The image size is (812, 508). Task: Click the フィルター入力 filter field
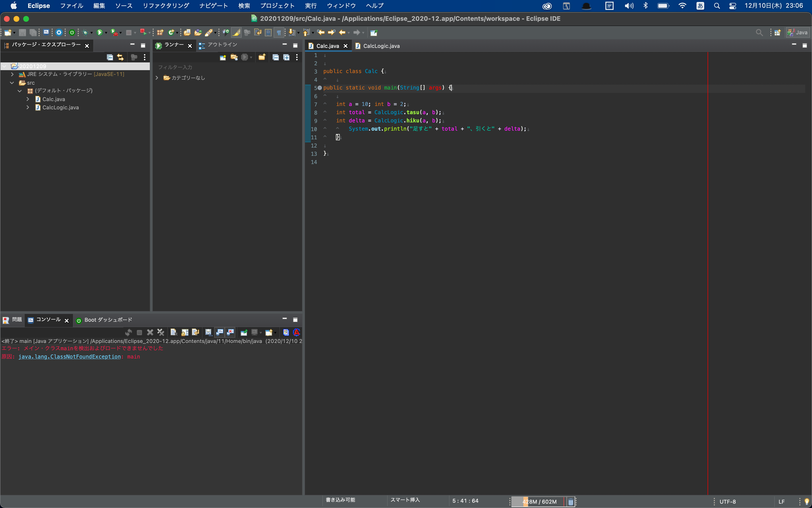pyautogui.click(x=227, y=67)
